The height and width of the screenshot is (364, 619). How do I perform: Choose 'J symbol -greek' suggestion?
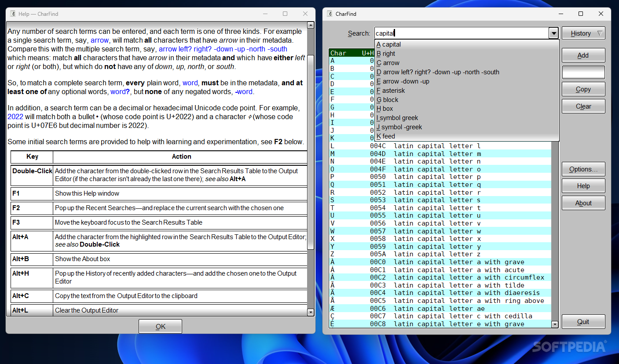[x=467, y=127]
